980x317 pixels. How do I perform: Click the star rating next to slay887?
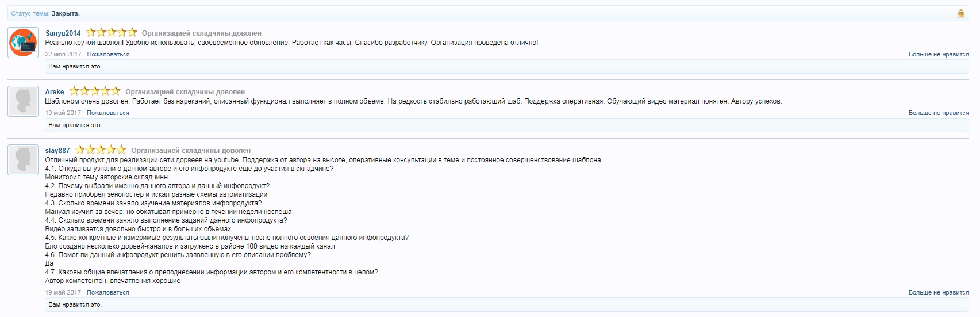point(101,150)
